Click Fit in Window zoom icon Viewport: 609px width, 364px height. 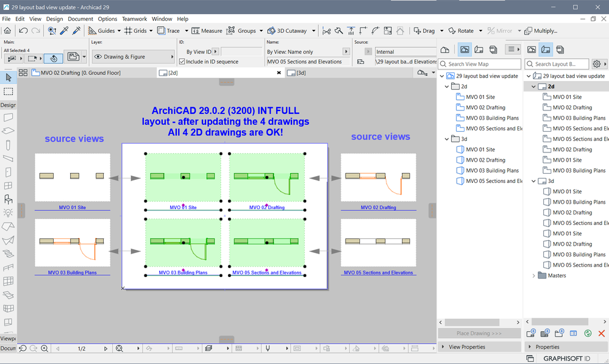coord(119,349)
